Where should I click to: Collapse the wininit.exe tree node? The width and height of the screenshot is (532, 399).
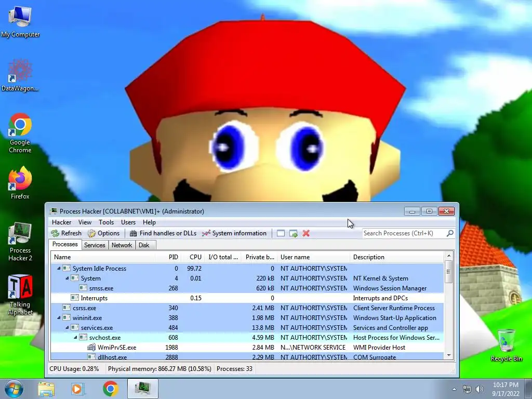point(59,318)
